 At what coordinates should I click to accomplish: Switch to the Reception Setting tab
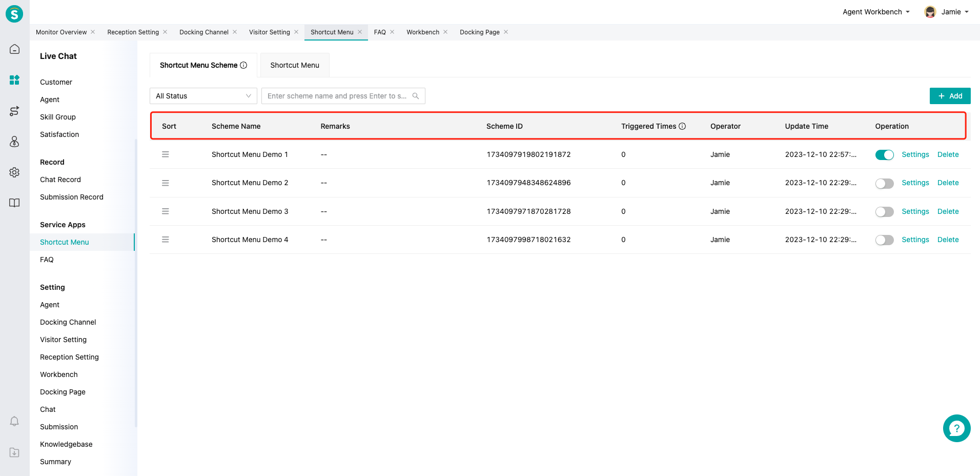(133, 32)
